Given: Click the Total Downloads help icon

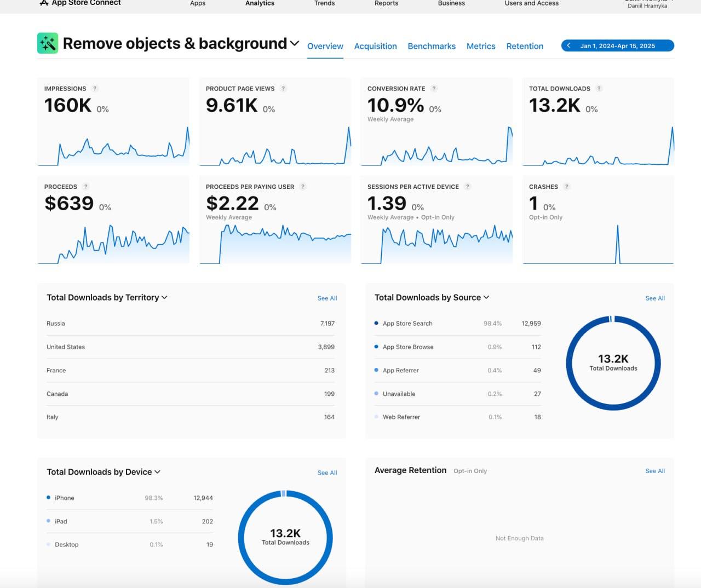Looking at the screenshot, I should pos(599,88).
